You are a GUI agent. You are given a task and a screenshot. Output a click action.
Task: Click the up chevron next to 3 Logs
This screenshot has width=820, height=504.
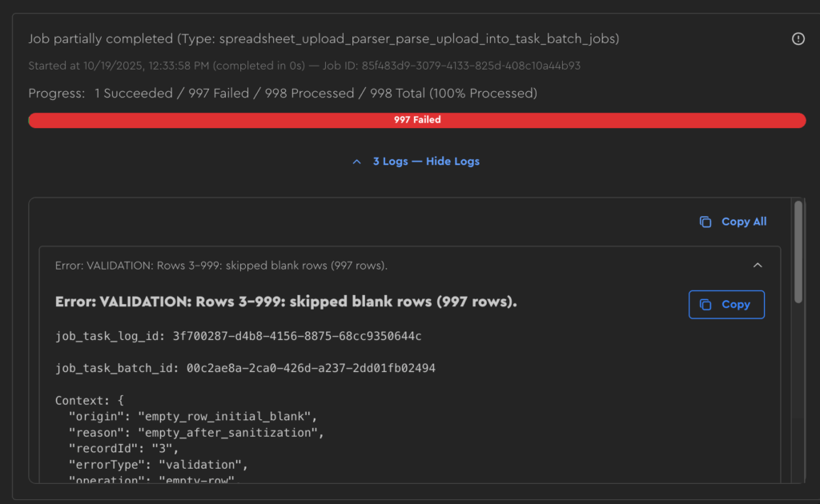click(x=357, y=162)
